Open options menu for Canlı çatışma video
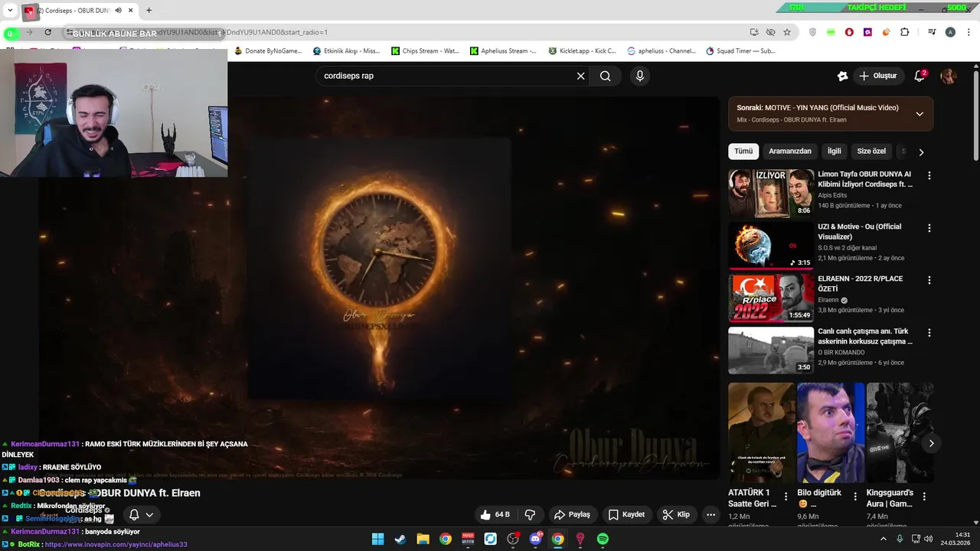Viewport: 980px width, 551px height. click(x=929, y=333)
